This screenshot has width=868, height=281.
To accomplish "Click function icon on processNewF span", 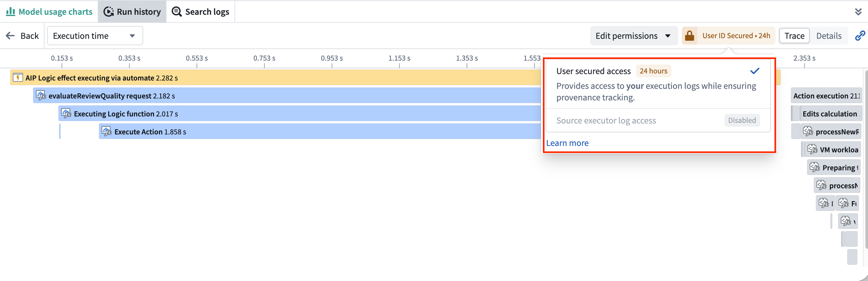I will pyautogui.click(x=808, y=131).
